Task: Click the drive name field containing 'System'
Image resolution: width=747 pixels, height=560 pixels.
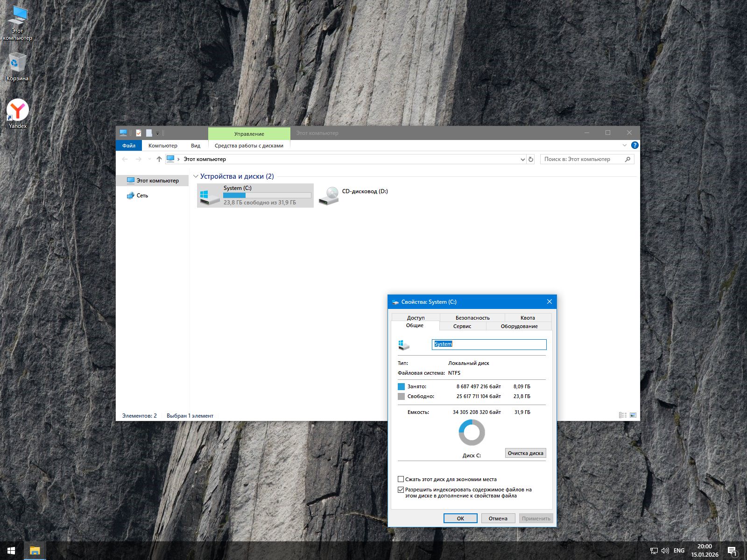Action: pos(488,344)
